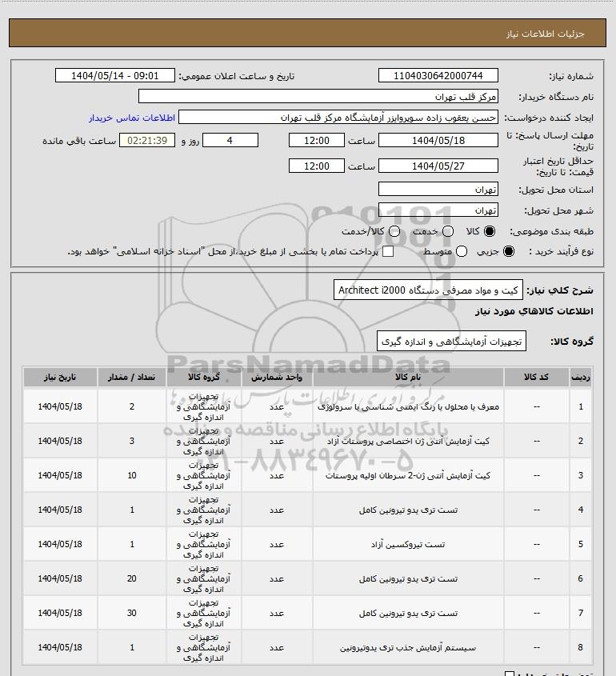616x676 pixels.
Task: Select the کالا radio button
Action: pos(490,231)
